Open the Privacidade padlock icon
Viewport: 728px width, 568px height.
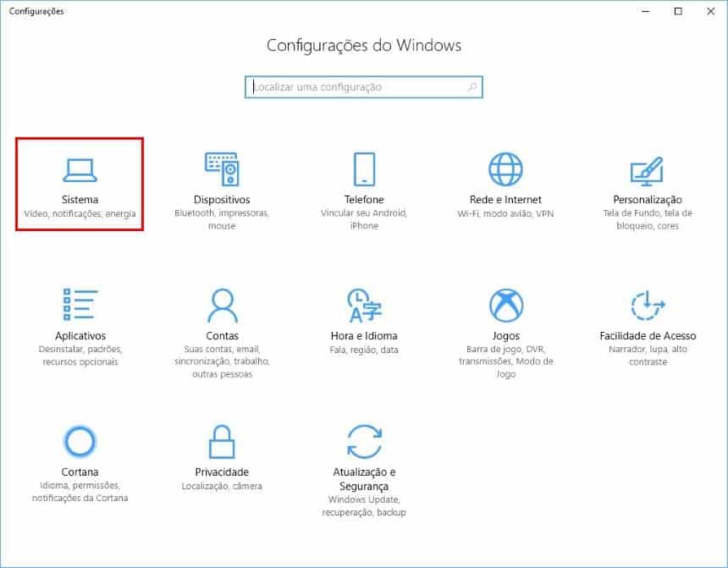tap(222, 442)
